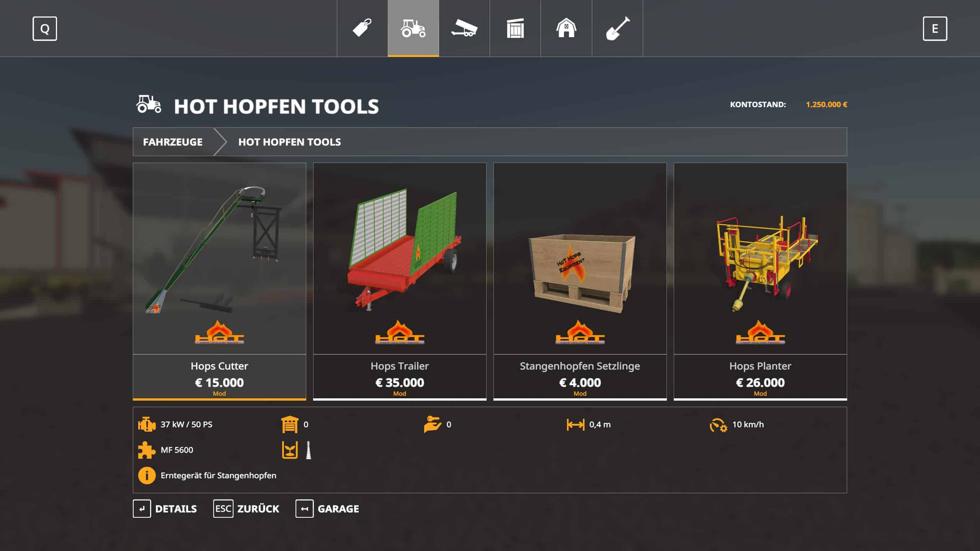Select the Hops Planter item card
This screenshot has height=551, width=980.
(760, 281)
